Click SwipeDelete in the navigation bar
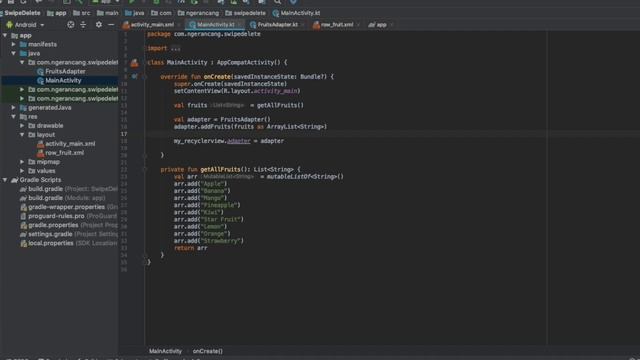The height and width of the screenshot is (360, 640). click(x=22, y=13)
